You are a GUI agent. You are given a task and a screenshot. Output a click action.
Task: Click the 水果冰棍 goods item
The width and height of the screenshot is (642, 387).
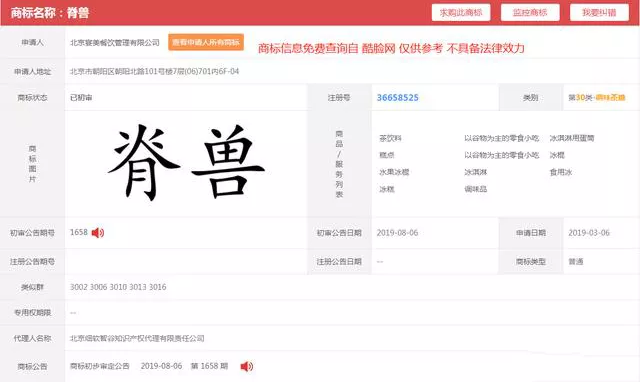click(x=394, y=172)
